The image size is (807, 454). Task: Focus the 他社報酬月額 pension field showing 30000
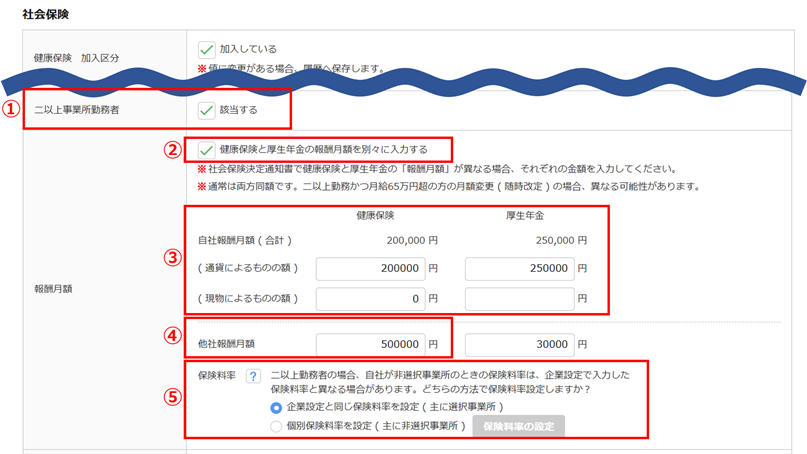point(520,343)
